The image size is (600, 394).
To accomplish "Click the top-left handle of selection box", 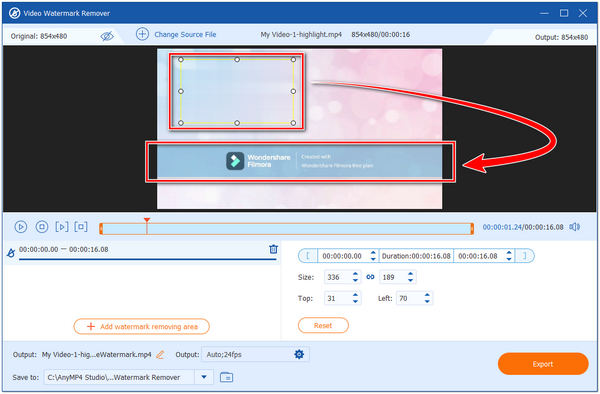I will tap(181, 60).
